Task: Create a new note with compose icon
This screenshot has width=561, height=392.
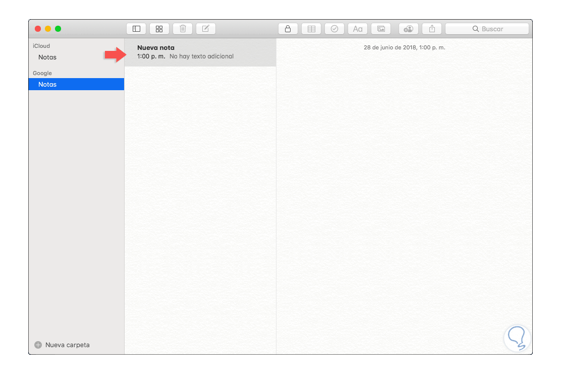Action: (x=206, y=29)
